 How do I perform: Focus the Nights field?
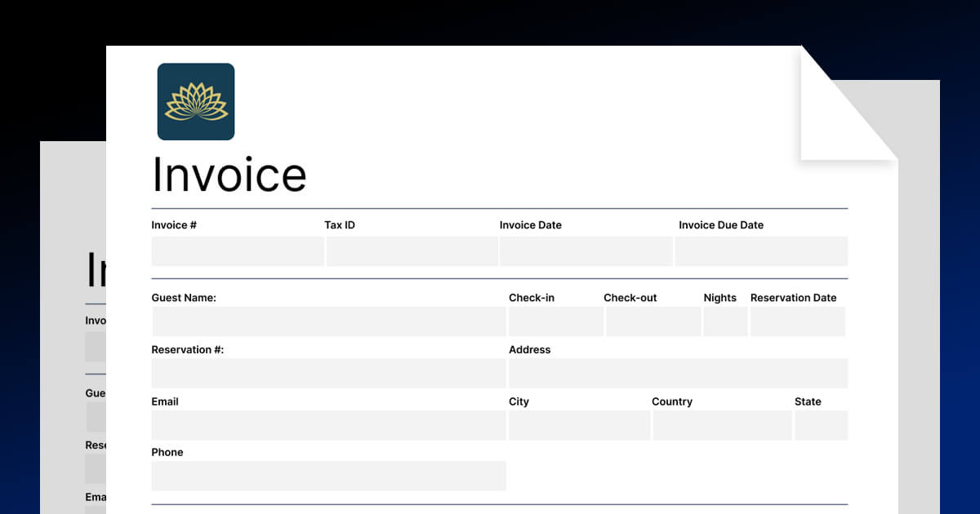point(725,321)
